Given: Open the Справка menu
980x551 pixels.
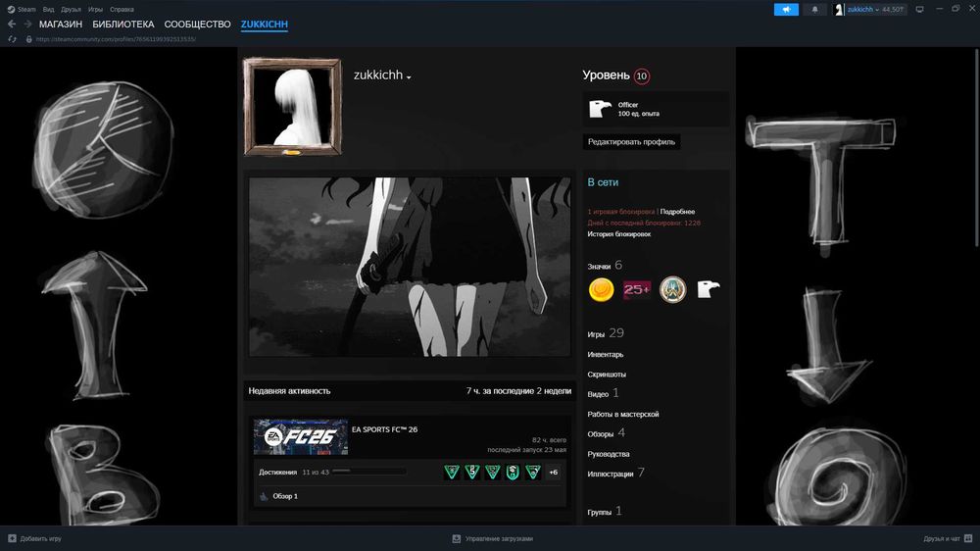Looking at the screenshot, I should 122,10.
